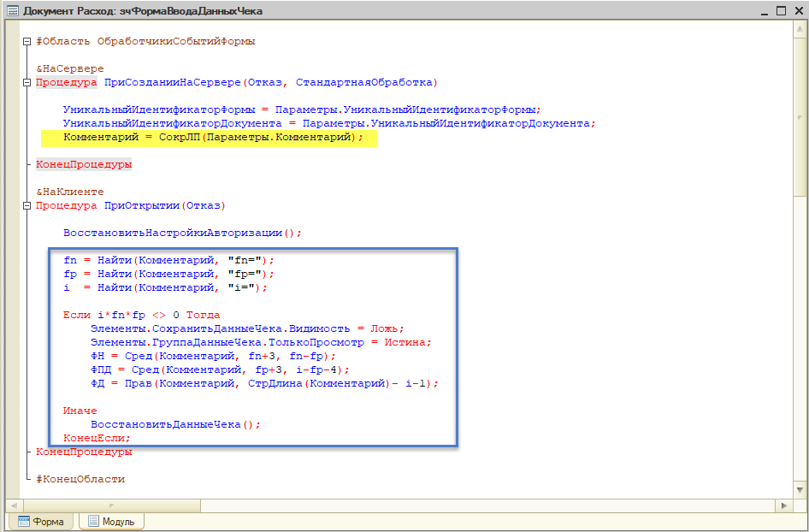Click the window title Документ Расход: зчФормаВводаДанныхЧека
This screenshot has height=532, width=809.
143,11
